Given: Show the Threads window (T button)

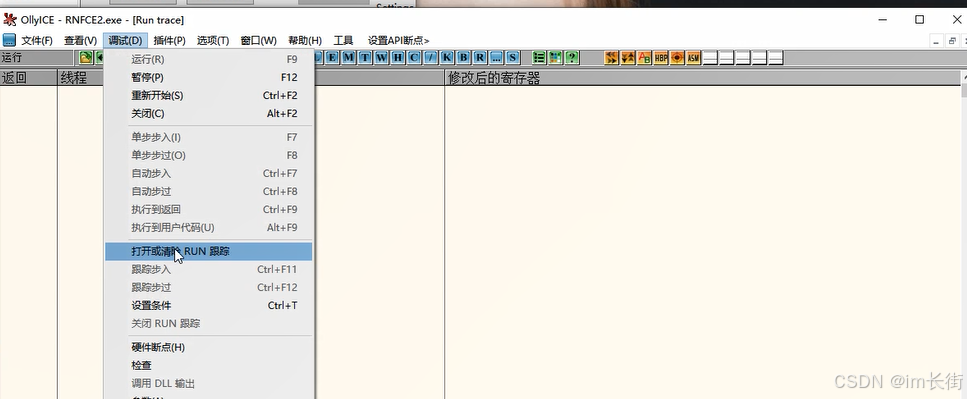Looking at the screenshot, I should [365, 58].
